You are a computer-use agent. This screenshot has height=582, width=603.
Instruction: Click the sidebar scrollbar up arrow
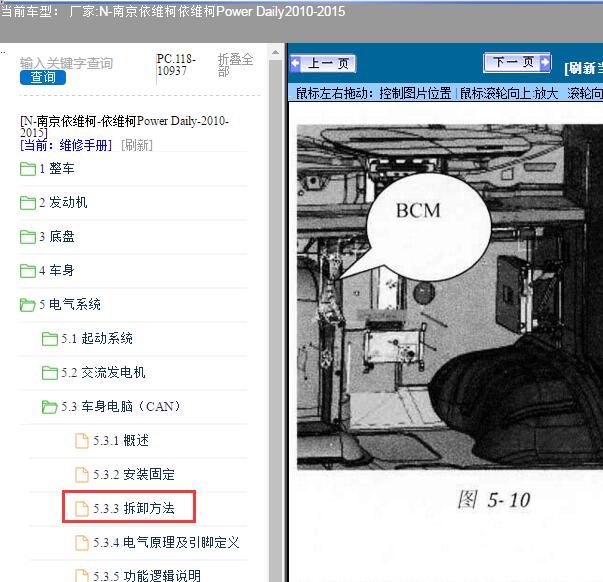275,52
